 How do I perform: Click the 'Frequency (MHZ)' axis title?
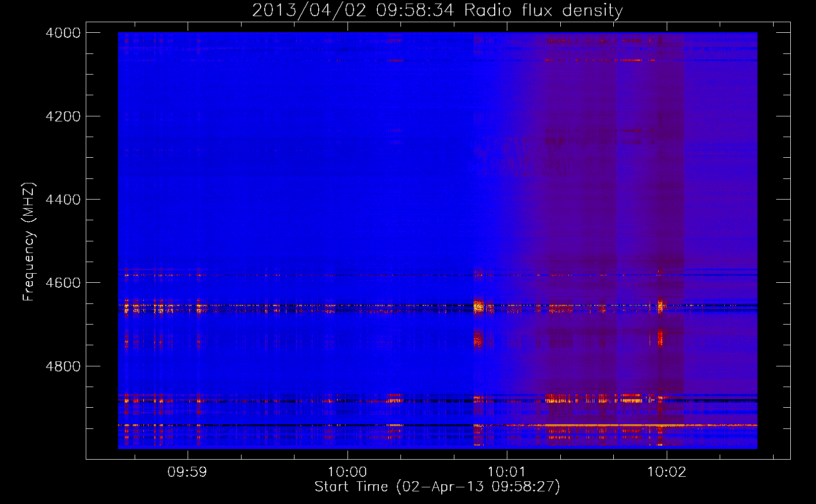click(x=29, y=242)
